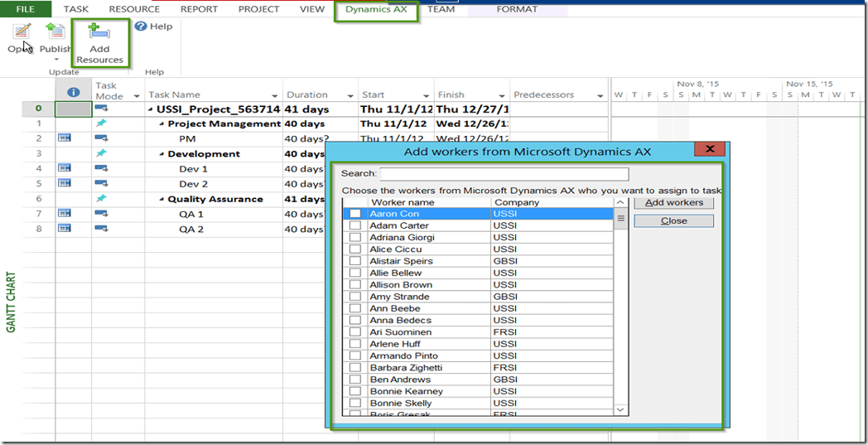868x445 pixels.
Task: Click the worker list vertical scrollbar thumb
Action: pos(621,219)
